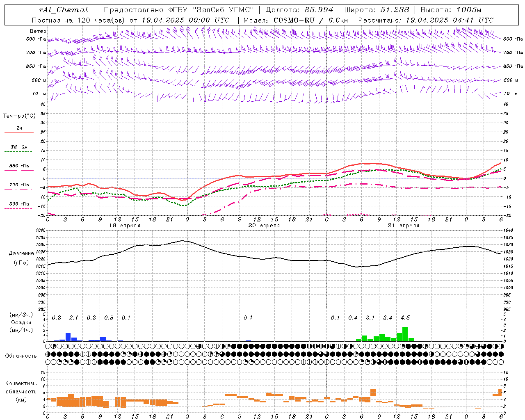Image resolution: width=525 pixels, height=420 pixels.
Task: Click the Широта: 51.238 latitude value
Action: [x=377, y=10]
